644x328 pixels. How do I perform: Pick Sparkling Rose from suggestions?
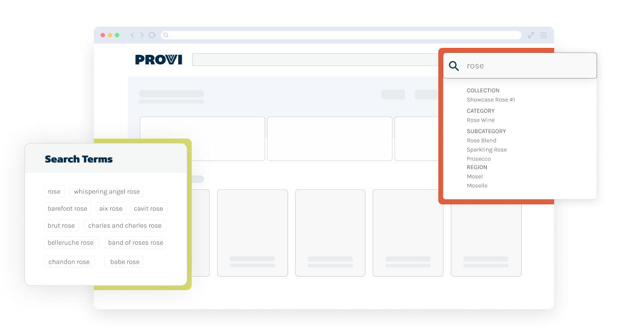click(486, 150)
